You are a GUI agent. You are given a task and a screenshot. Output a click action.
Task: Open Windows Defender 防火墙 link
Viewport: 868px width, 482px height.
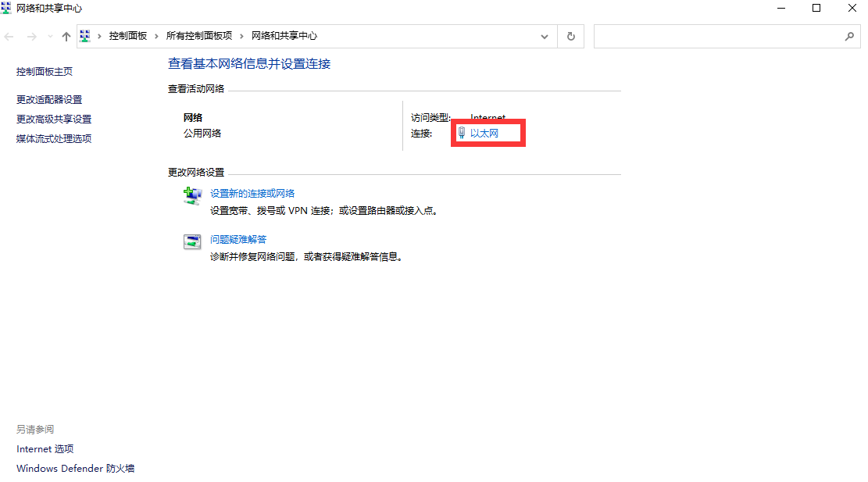point(74,468)
